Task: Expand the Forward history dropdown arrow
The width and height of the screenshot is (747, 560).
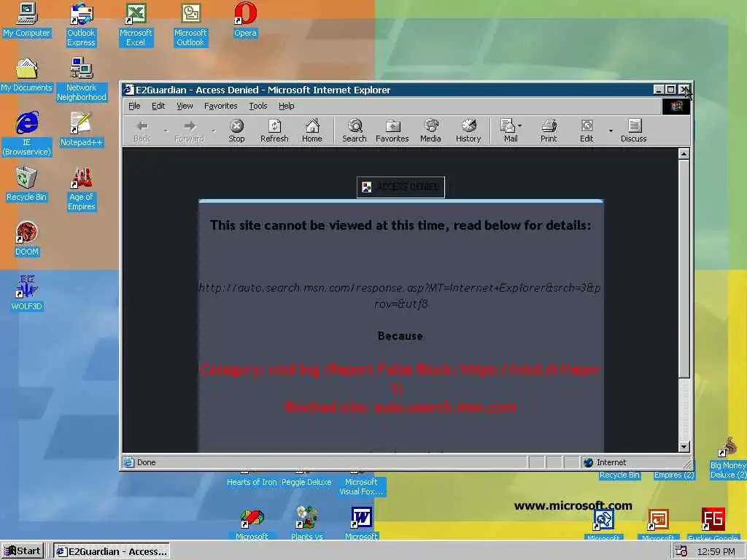Action: point(214,131)
